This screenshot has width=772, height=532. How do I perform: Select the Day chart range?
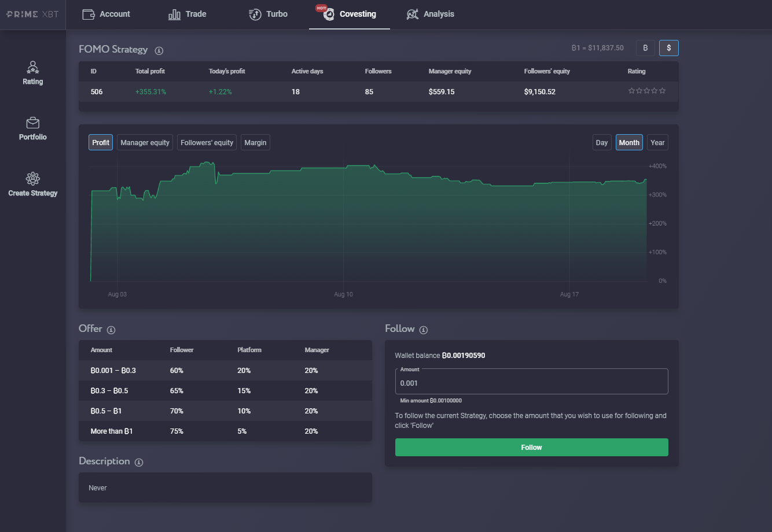pyautogui.click(x=602, y=142)
